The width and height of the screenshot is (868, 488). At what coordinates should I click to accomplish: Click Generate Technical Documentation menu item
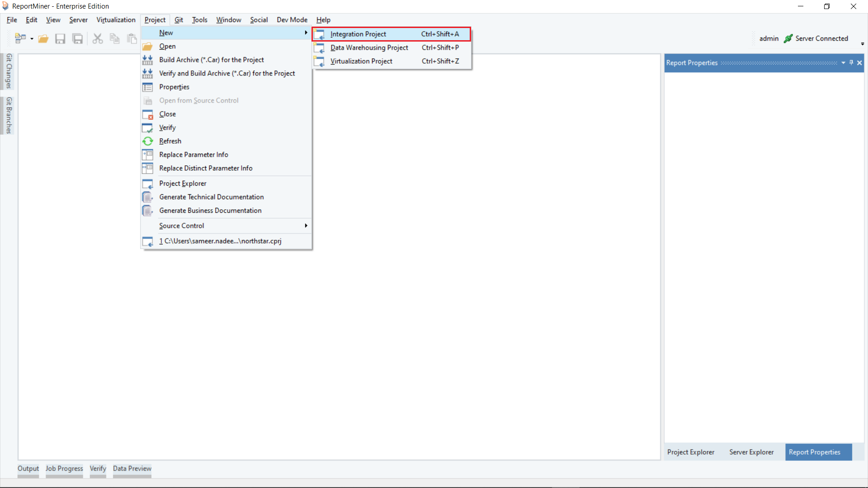click(211, 197)
